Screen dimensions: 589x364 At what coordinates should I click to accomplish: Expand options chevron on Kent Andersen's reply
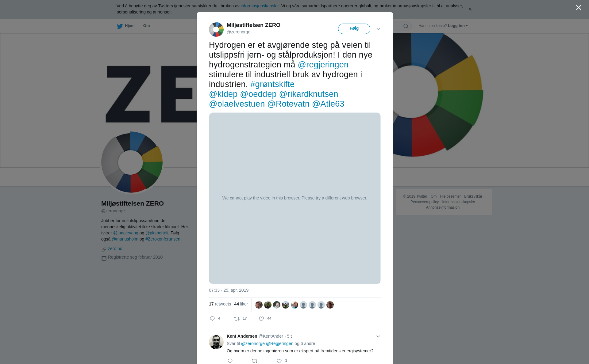click(378, 336)
